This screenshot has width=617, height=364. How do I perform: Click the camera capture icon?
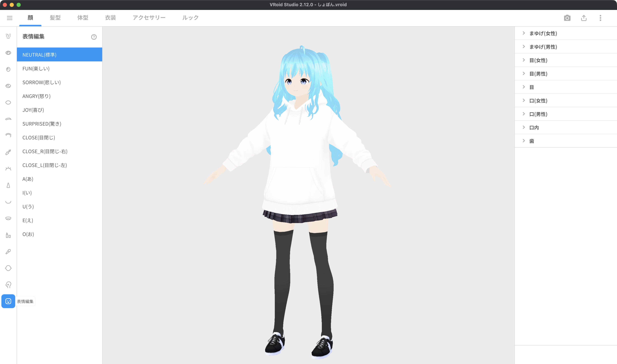pyautogui.click(x=567, y=18)
